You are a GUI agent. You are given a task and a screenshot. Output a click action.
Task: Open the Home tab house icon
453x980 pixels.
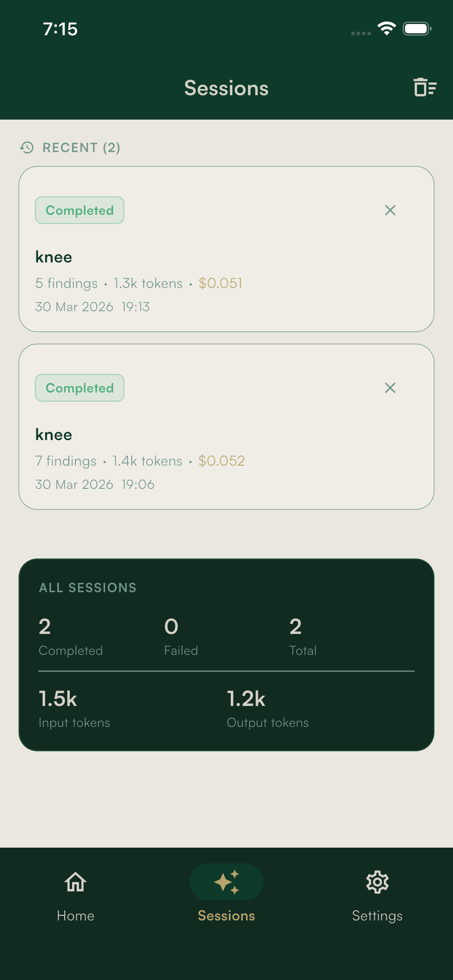coord(75,882)
